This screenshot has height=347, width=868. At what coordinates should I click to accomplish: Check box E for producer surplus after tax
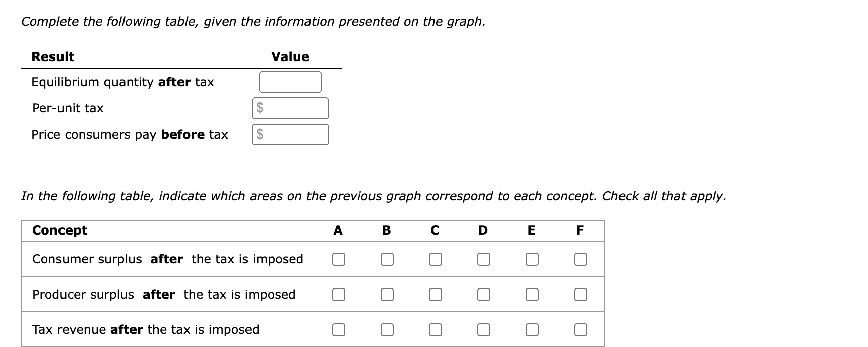point(532,294)
